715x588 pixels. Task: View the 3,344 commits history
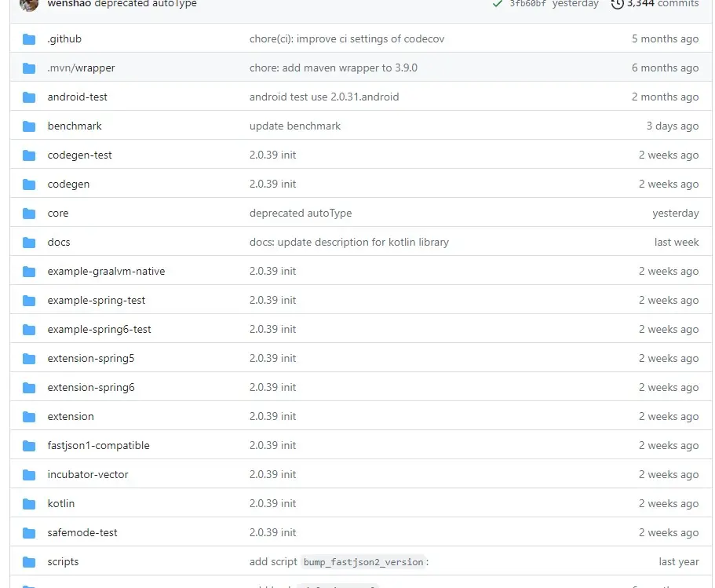(x=662, y=4)
